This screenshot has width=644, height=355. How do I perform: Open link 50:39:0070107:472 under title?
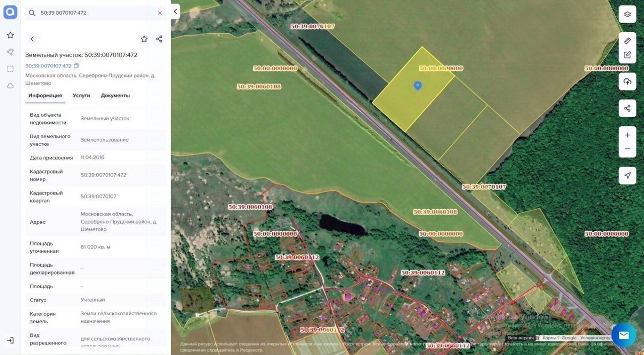tap(48, 66)
